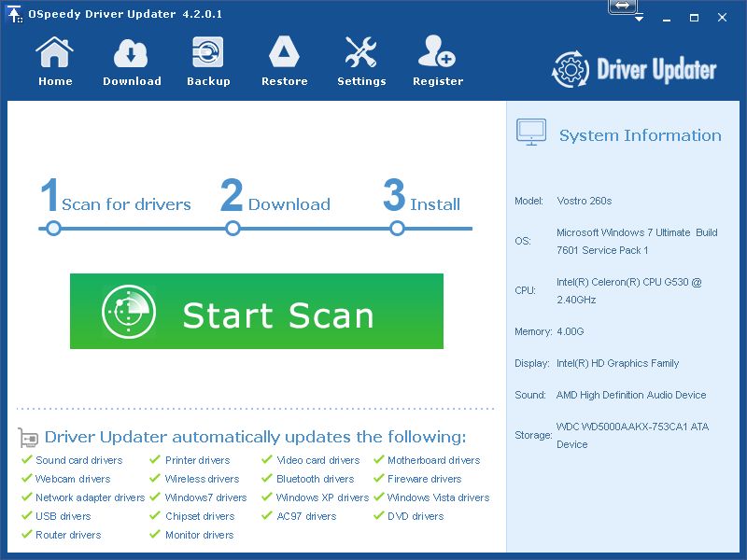747x560 pixels.
Task: Open the Register user icon
Action: coord(437,62)
